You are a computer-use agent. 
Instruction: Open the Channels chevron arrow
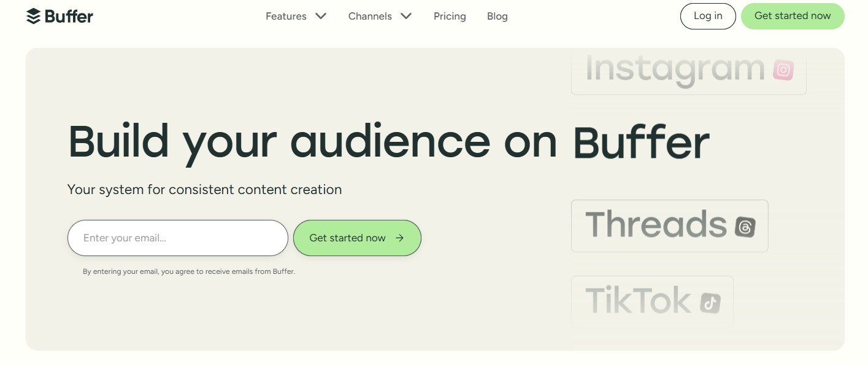coord(405,17)
